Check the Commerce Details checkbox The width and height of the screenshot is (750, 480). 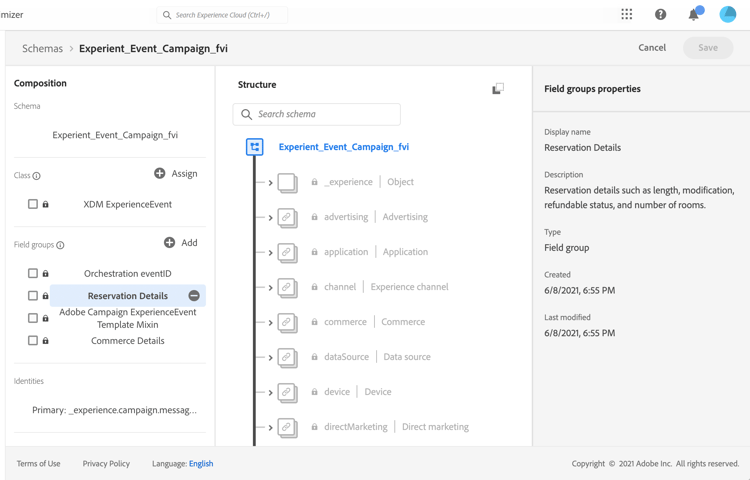(x=33, y=341)
